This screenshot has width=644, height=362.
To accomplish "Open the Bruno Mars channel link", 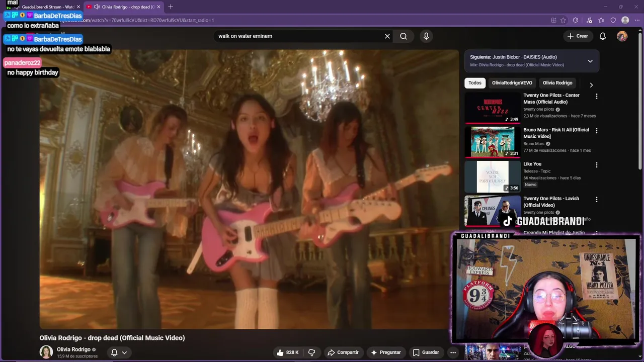I will pyautogui.click(x=534, y=144).
